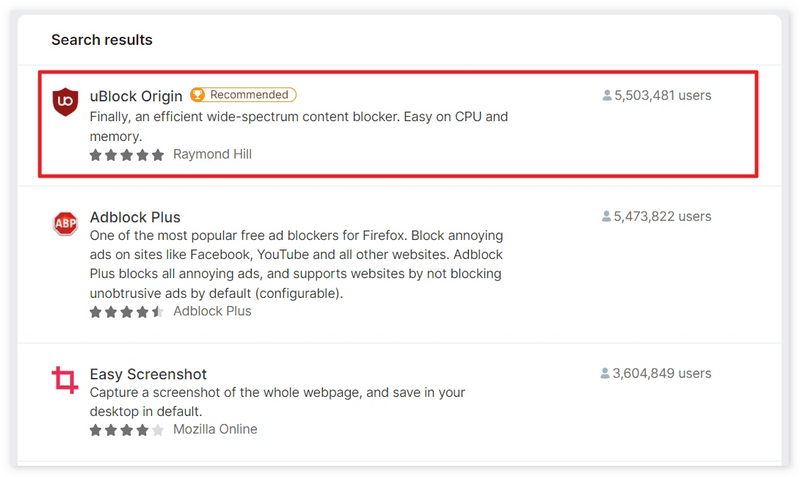Click the Recommended trophy badge icon
Screen dimensions: 800x477
click(198, 95)
